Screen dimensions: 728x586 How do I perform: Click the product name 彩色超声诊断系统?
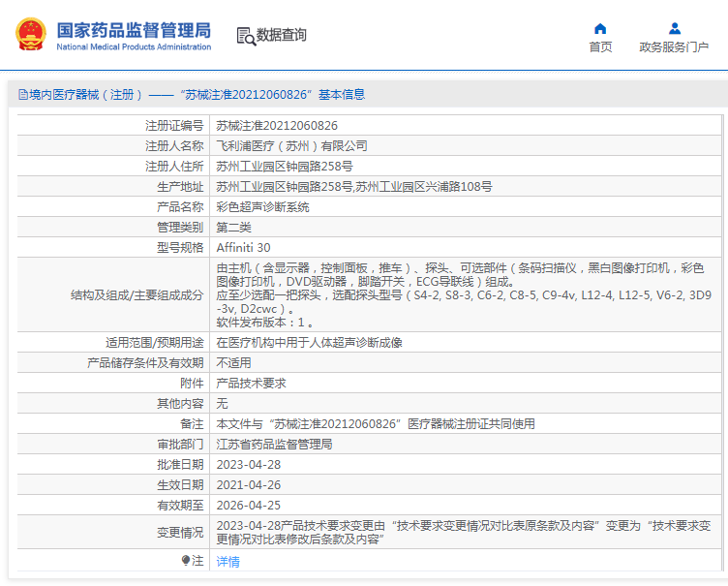(x=262, y=207)
